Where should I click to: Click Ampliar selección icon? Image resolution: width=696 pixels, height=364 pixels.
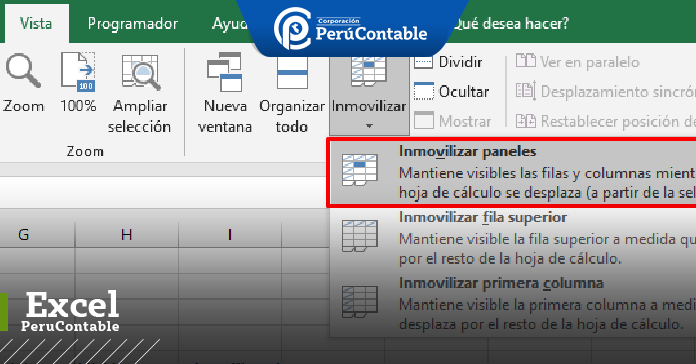(140, 72)
